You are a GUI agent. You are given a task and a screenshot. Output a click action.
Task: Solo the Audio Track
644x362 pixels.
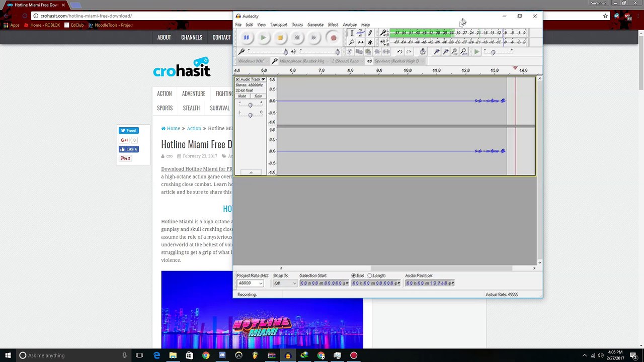tap(258, 96)
